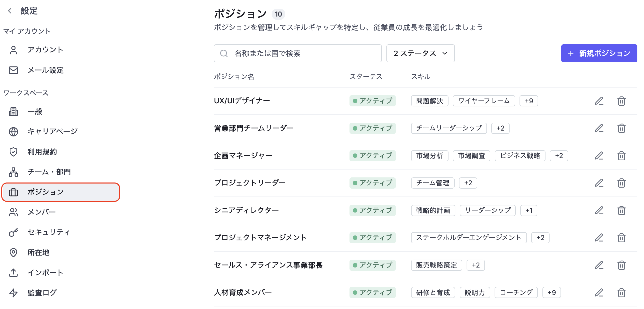This screenshot has height=309, width=644.
Task: Open メンバー in the settings sidebar
Action: tap(41, 212)
